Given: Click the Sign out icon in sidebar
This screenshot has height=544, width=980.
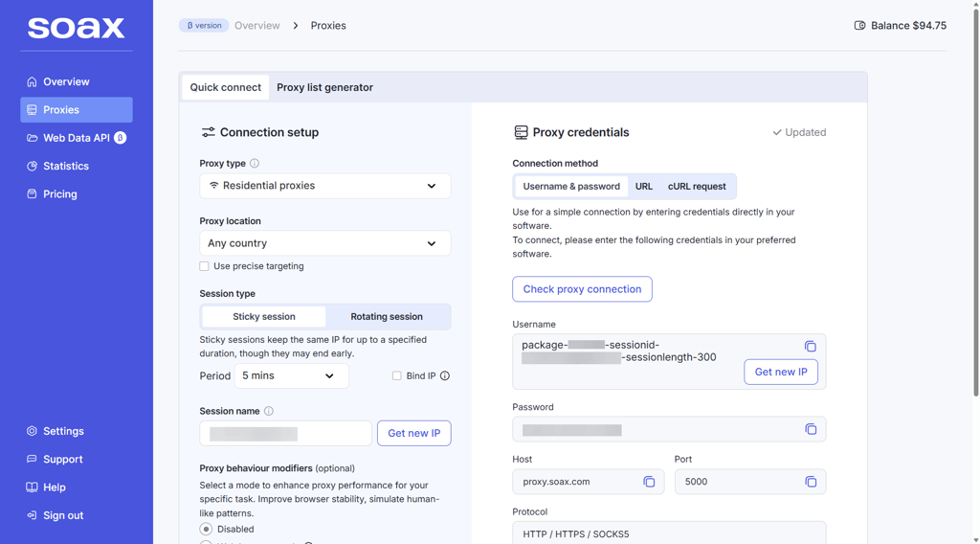Looking at the screenshot, I should click(32, 516).
